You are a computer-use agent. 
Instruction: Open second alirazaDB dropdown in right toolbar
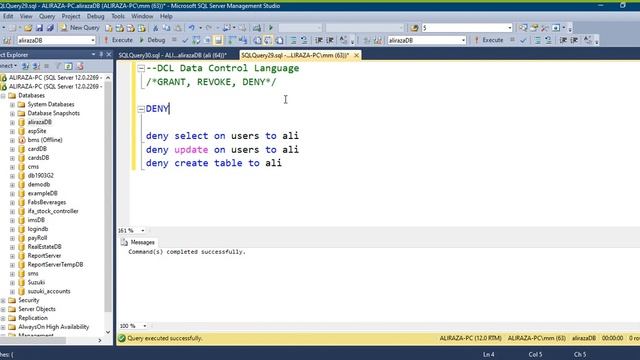463,40
